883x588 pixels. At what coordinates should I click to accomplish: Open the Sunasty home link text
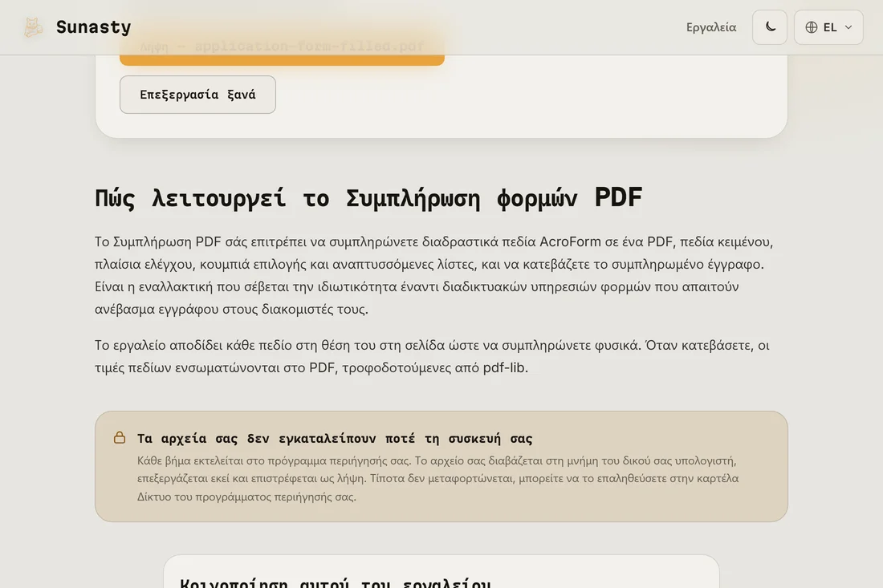click(93, 27)
